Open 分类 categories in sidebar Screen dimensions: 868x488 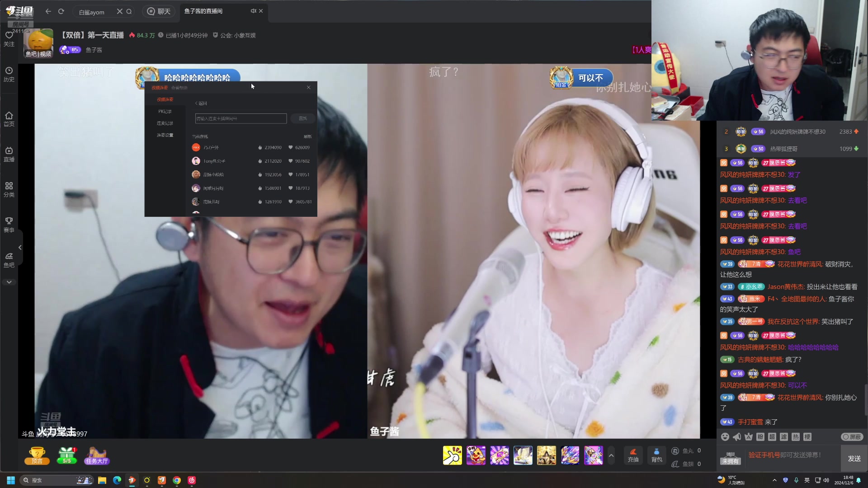(x=9, y=190)
